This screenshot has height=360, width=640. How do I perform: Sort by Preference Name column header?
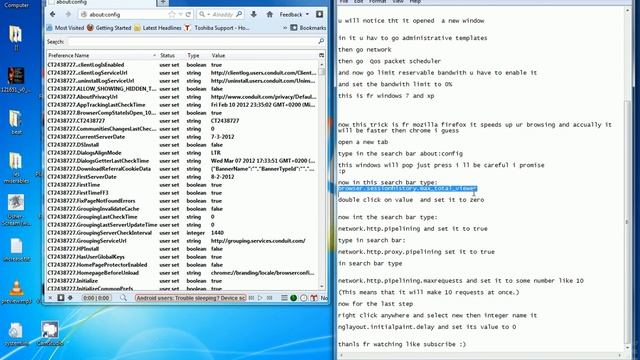pos(102,55)
